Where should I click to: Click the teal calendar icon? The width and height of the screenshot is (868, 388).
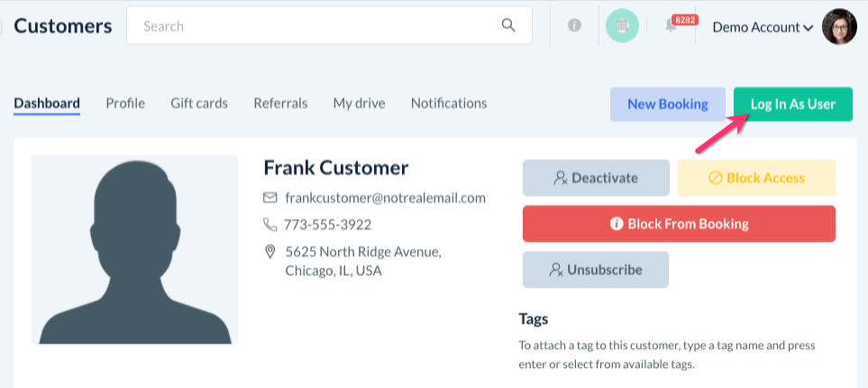point(622,26)
